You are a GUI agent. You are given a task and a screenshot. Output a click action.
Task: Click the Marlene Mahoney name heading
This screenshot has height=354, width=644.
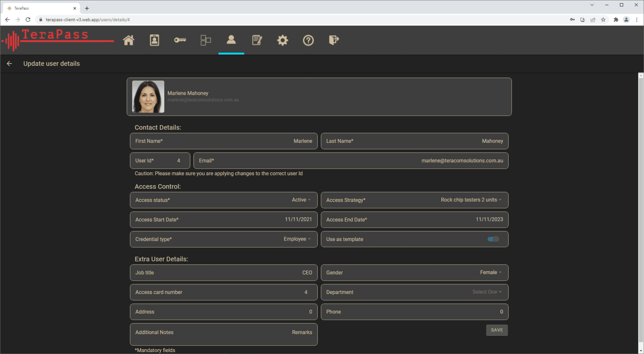[x=188, y=93]
